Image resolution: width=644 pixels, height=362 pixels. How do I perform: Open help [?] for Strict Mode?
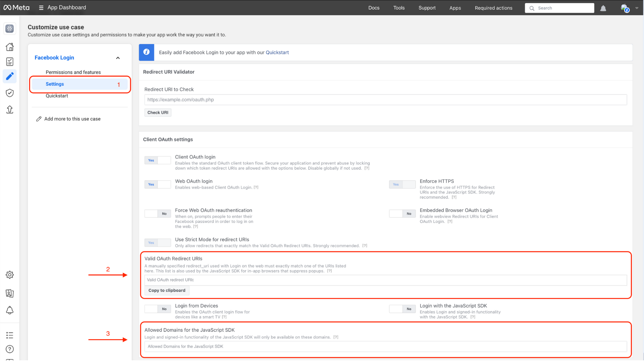[365, 246]
